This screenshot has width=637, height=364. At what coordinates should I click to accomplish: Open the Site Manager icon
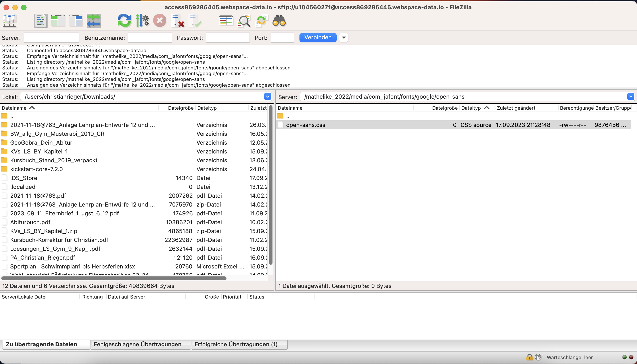pyautogui.click(x=9, y=21)
